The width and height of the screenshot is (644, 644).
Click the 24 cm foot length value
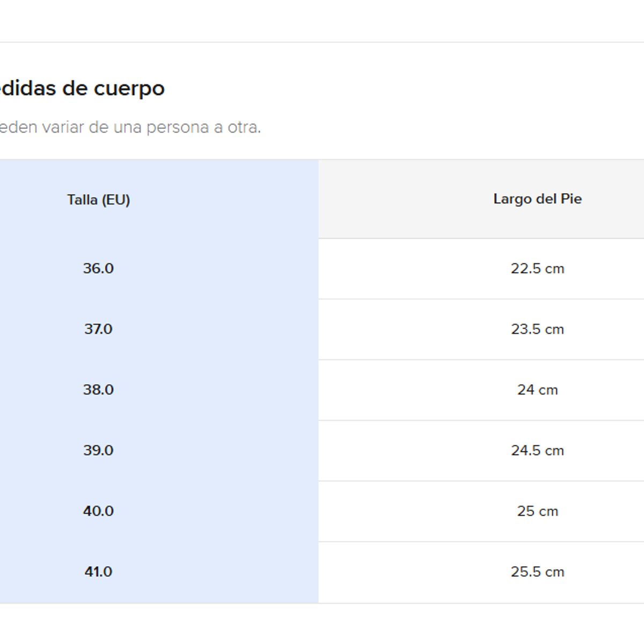tap(537, 390)
